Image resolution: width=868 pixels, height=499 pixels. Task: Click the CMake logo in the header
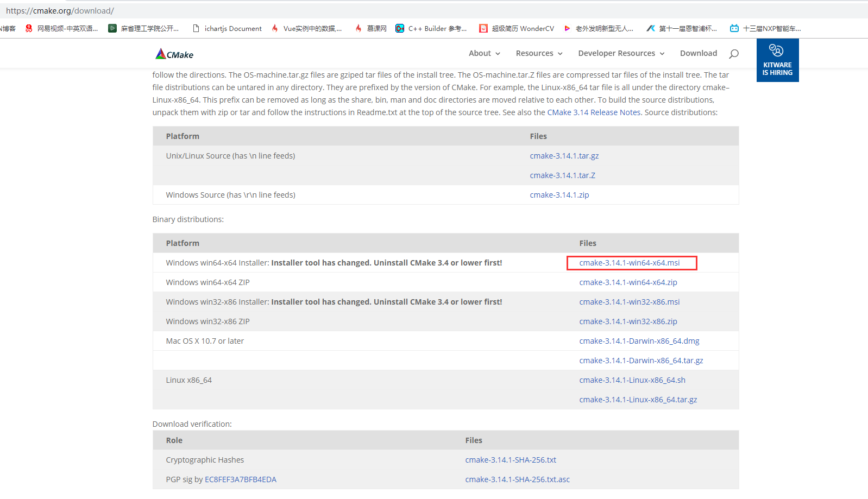[x=174, y=54]
